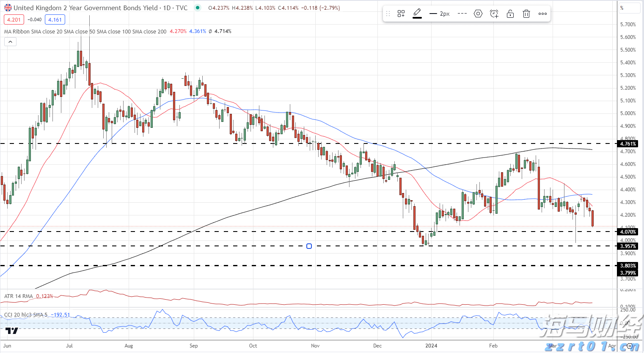Toggle the lock on the drawing

(510, 14)
